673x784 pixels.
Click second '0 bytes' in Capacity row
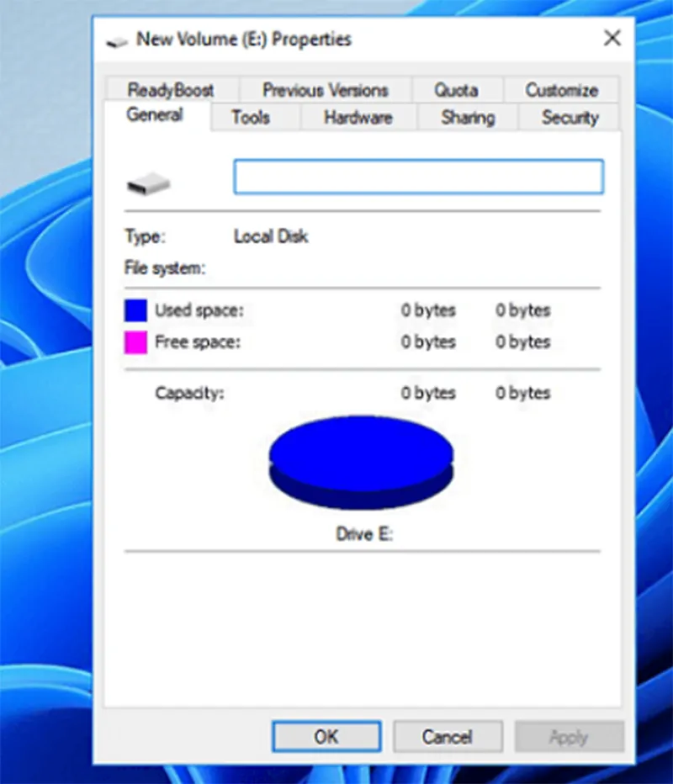523,393
